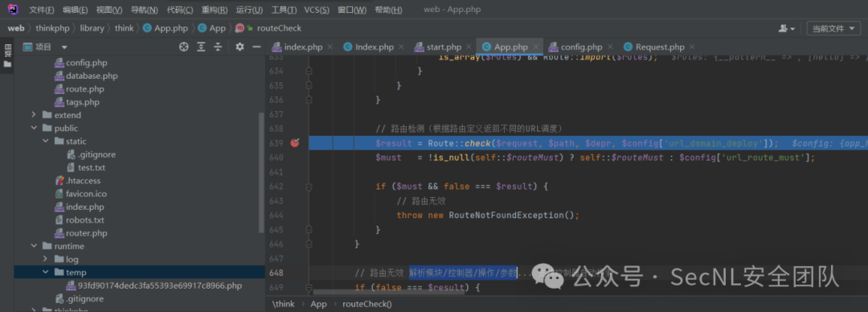Screen dimensions: 868x312
Task: Open project panel gear settings icon
Action: click(240, 47)
